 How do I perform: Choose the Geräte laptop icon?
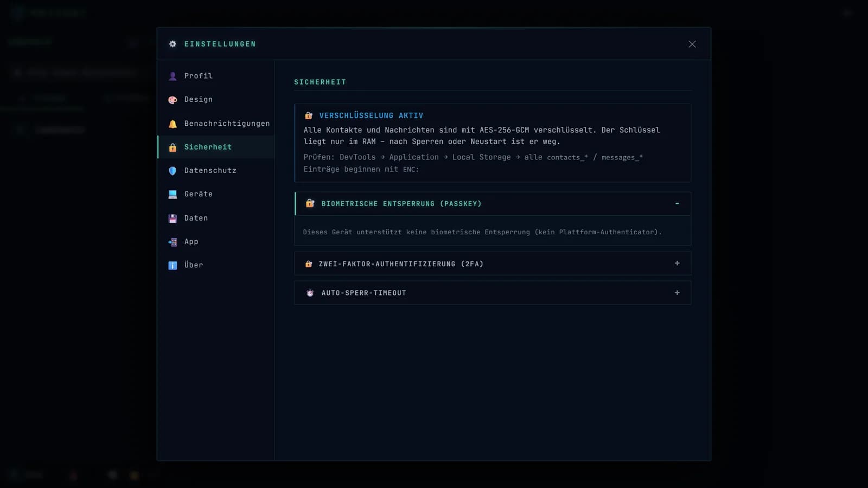[173, 194]
